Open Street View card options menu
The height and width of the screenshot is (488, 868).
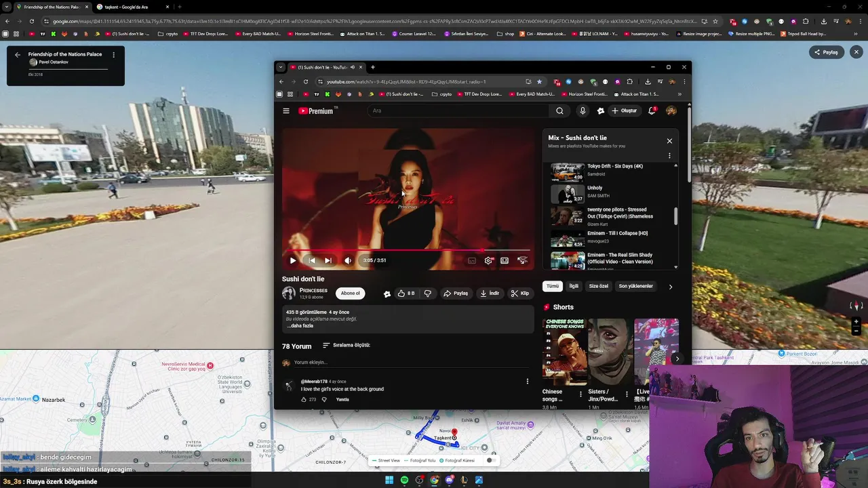click(113, 54)
